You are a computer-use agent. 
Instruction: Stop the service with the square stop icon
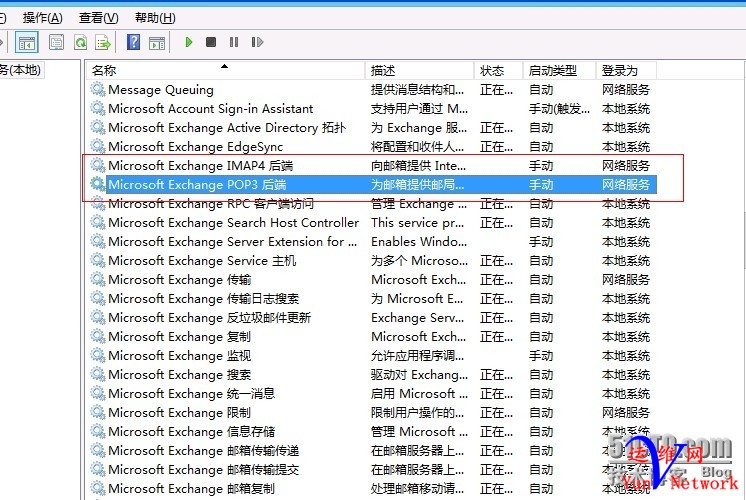211,42
